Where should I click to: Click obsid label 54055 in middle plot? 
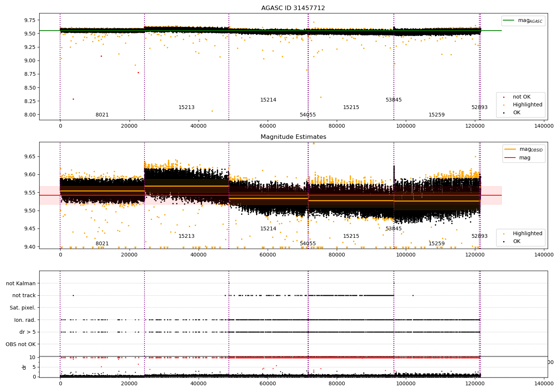pyautogui.click(x=308, y=244)
